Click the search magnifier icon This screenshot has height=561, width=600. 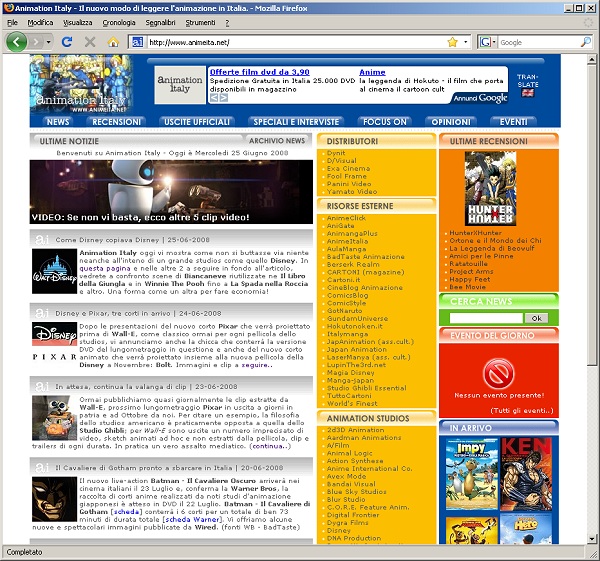(x=585, y=42)
